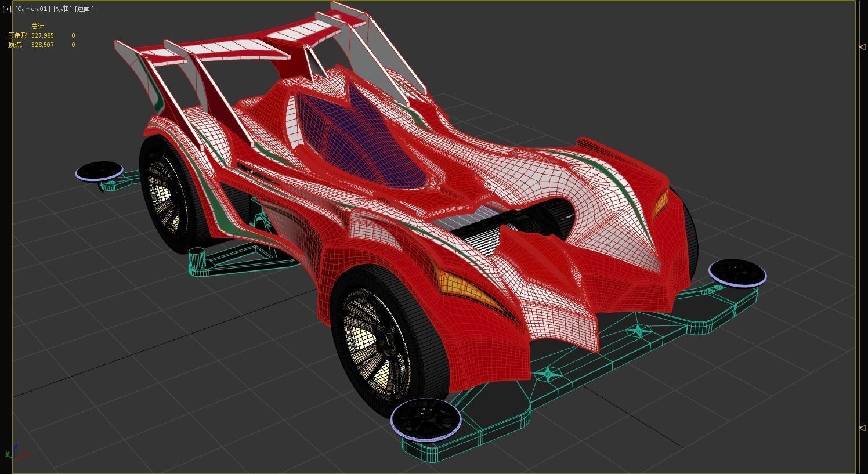Click the lower right-edge arrow marker
Viewport: 868px width, 474px height.
(x=862, y=428)
